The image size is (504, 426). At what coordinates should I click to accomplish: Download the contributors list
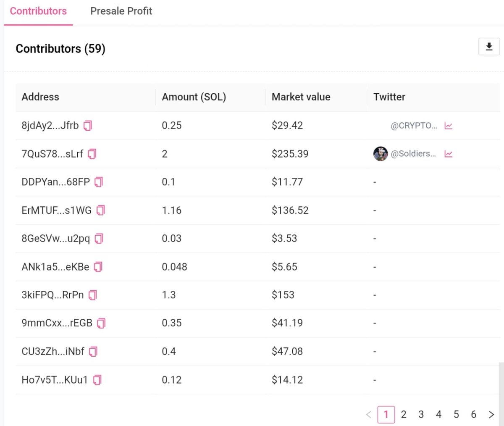pos(489,47)
